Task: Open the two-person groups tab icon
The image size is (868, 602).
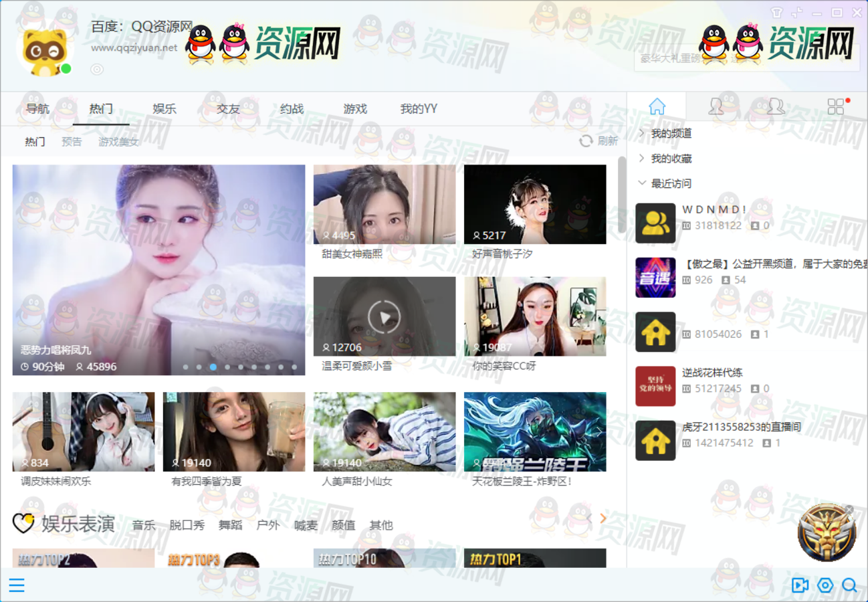Action: coord(775,106)
